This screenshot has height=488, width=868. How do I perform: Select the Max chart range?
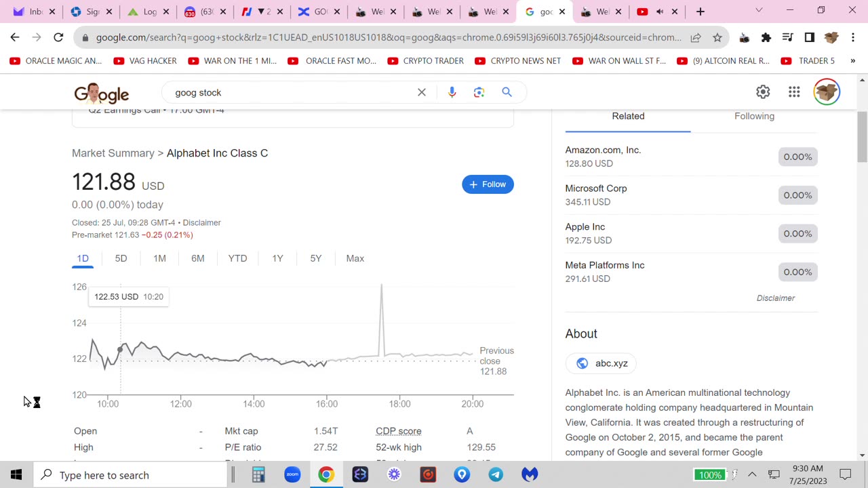tap(355, 258)
